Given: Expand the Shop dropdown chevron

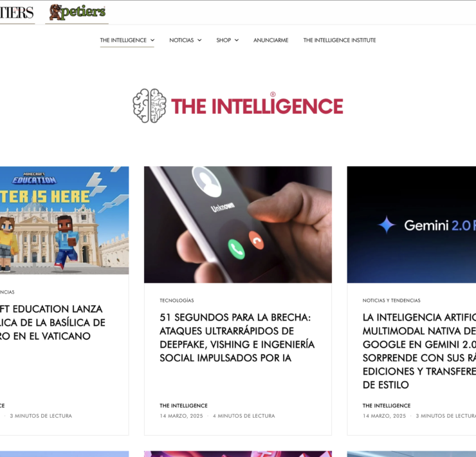Looking at the screenshot, I should pos(237,40).
